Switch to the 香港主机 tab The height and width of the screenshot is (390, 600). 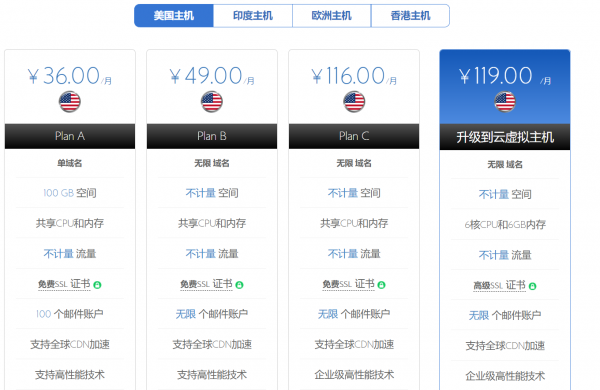[410, 16]
